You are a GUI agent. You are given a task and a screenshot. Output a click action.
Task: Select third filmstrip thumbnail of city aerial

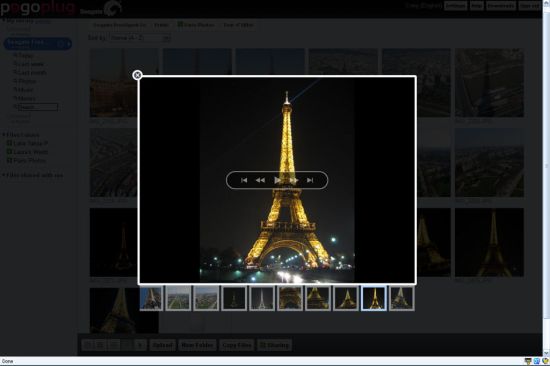click(x=206, y=298)
